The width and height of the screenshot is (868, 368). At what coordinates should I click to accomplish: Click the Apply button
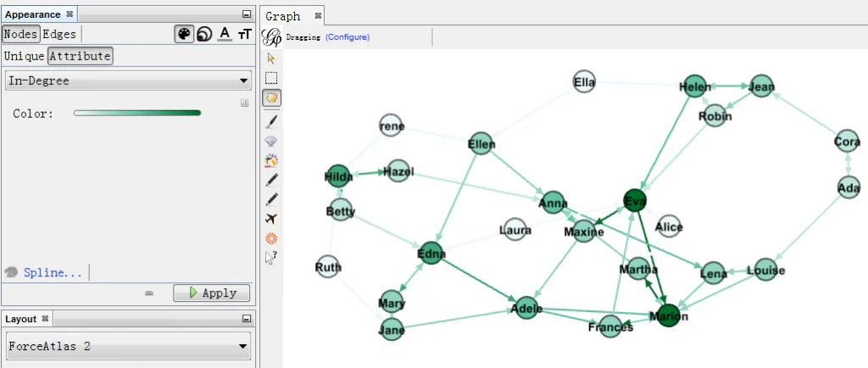pyautogui.click(x=212, y=293)
